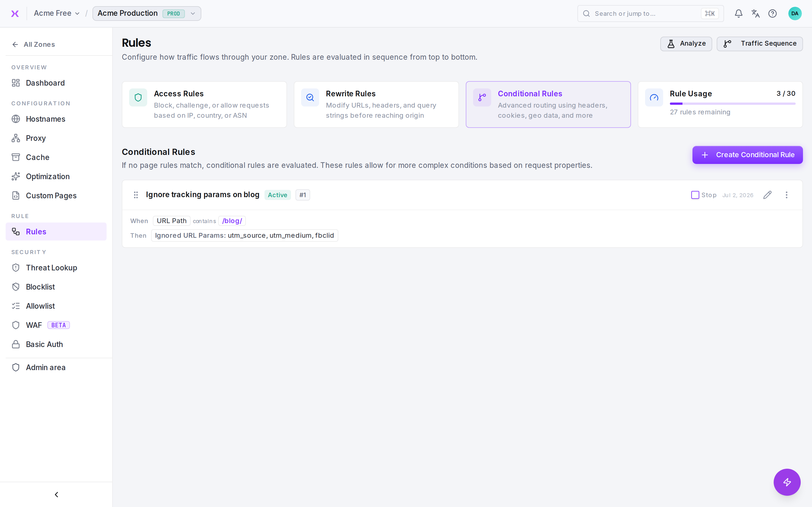Open the purple lightning quick action button

[x=787, y=482]
